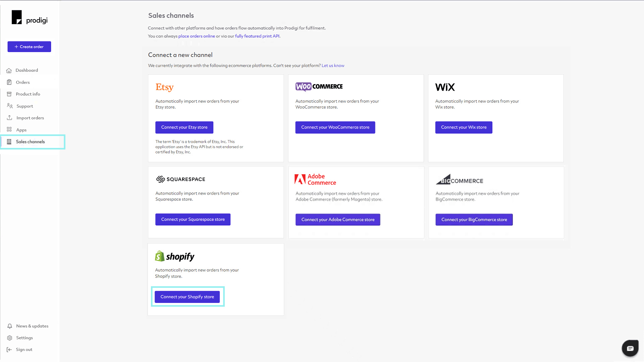Open Settings from the sidebar
The image size is (644, 362).
pyautogui.click(x=24, y=338)
